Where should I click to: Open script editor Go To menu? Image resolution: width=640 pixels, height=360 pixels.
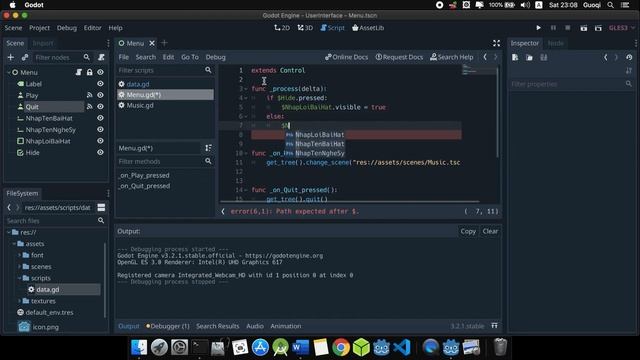coord(190,57)
